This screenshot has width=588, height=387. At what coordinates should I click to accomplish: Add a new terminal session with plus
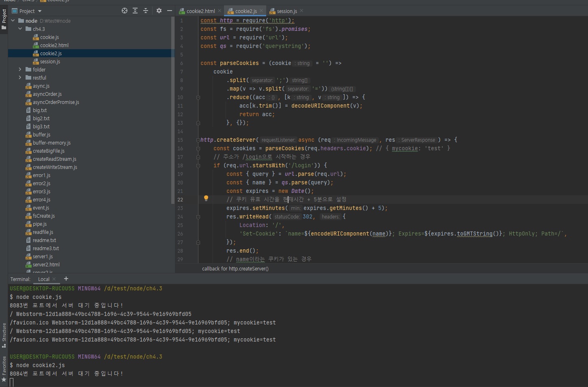(66, 279)
